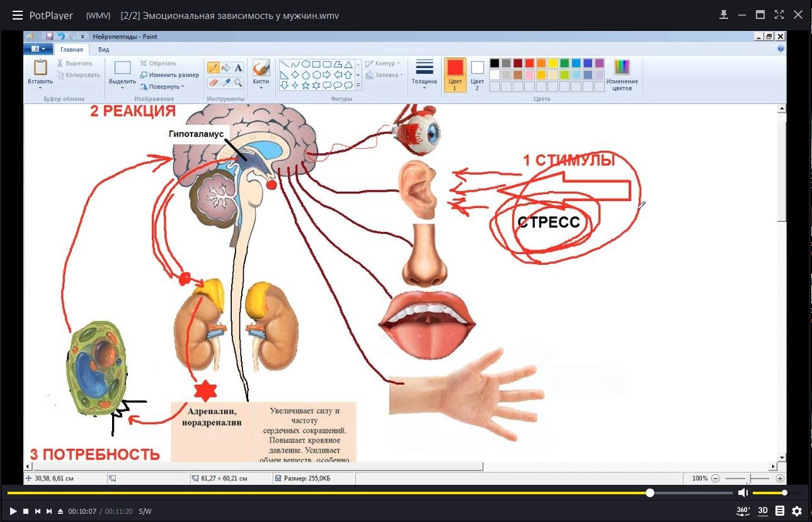Viewport: 812px width, 522px height.
Task: Stop video playback
Action: click(x=26, y=511)
